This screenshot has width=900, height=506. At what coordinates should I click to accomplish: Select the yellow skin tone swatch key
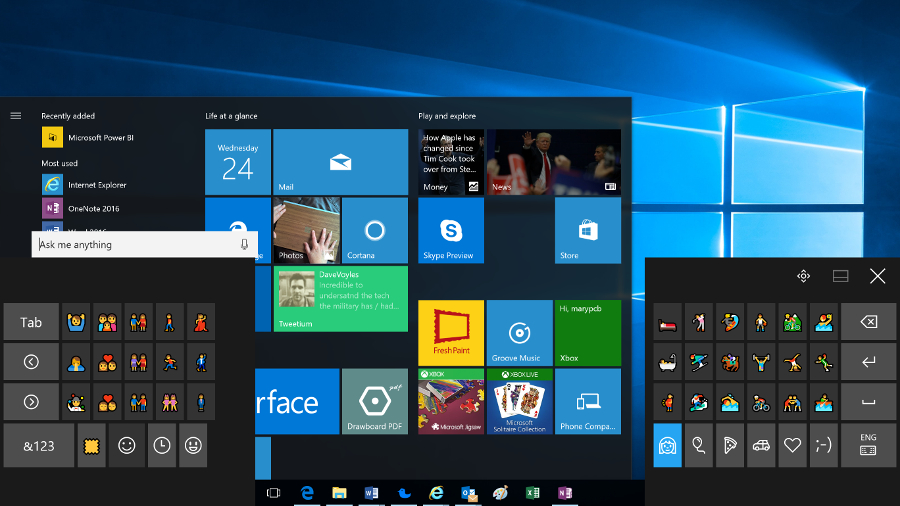[x=91, y=445]
